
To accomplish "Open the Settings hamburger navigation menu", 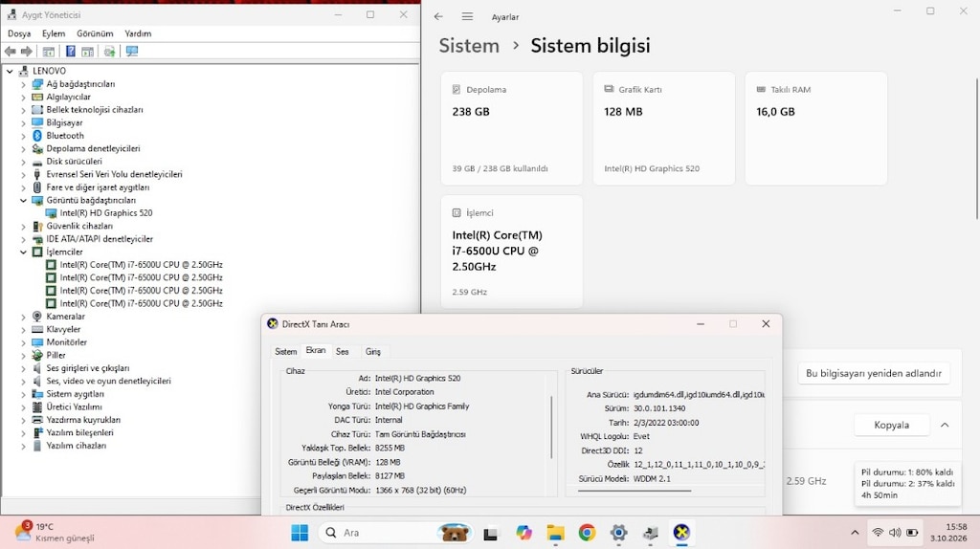I will point(467,17).
